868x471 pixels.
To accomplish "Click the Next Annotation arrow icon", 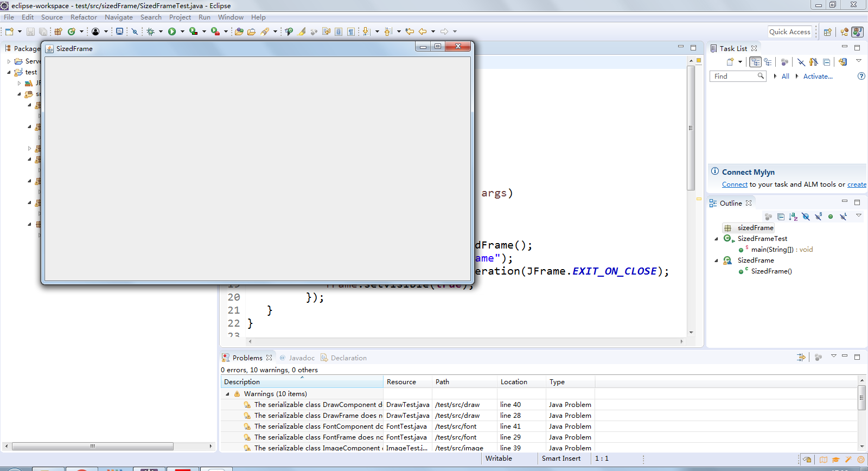I will 367,31.
